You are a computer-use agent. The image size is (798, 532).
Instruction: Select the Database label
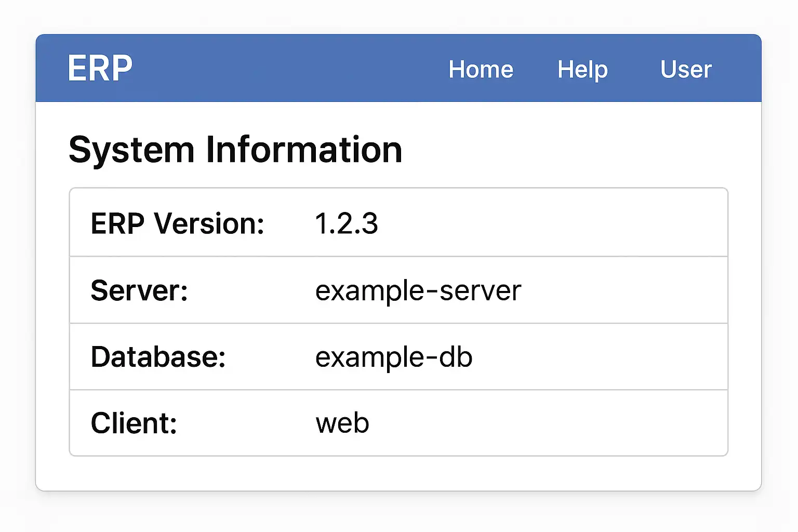(158, 357)
